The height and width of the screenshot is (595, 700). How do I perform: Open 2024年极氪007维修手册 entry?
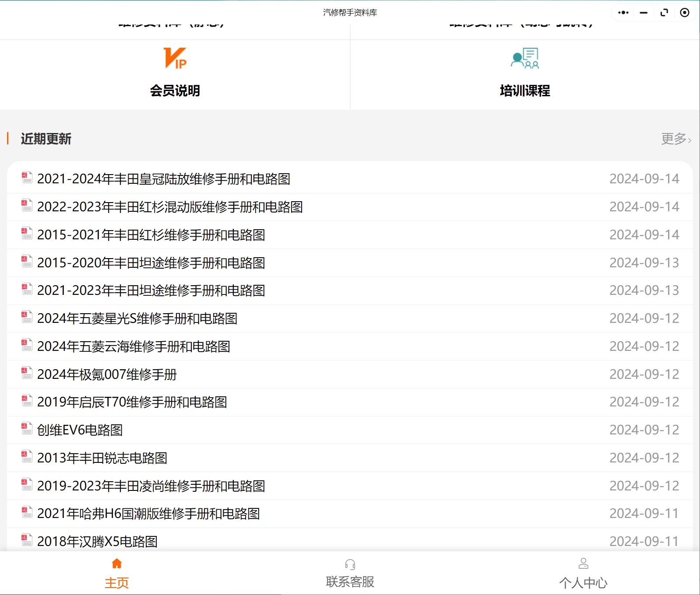pyautogui.click(x=107, y=374)
